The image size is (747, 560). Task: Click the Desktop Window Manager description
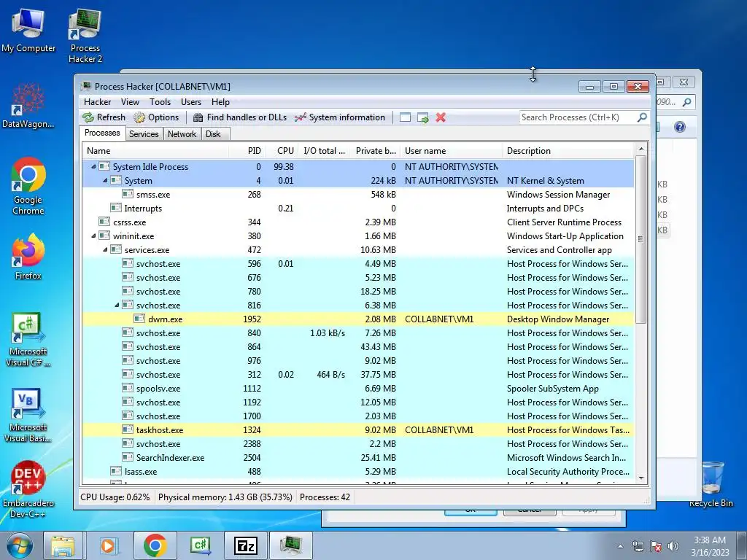[x=558, y=319]
